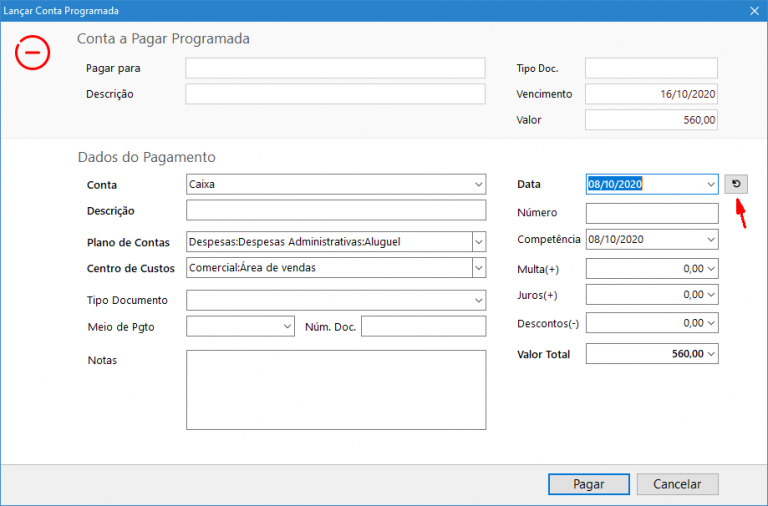The image size is (768, 506).
Task: Close the Lançar Conta Programada window
Action: (x=753, y=11)
